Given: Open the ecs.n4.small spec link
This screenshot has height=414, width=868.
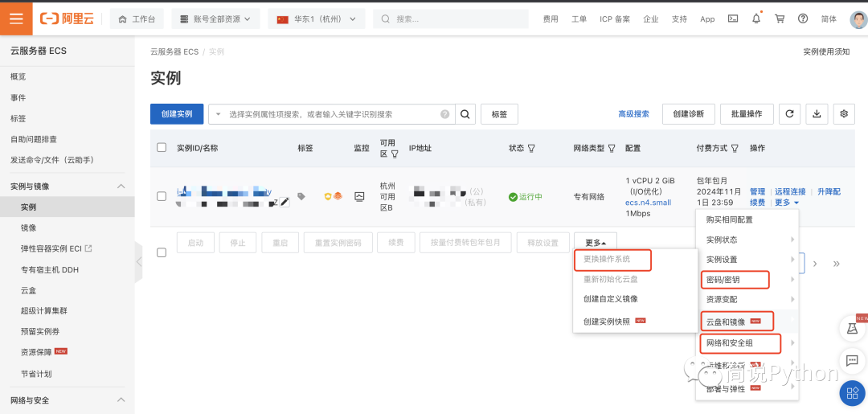Looking at the screenshot, I should pyautogui.click(x=649, y=203).
